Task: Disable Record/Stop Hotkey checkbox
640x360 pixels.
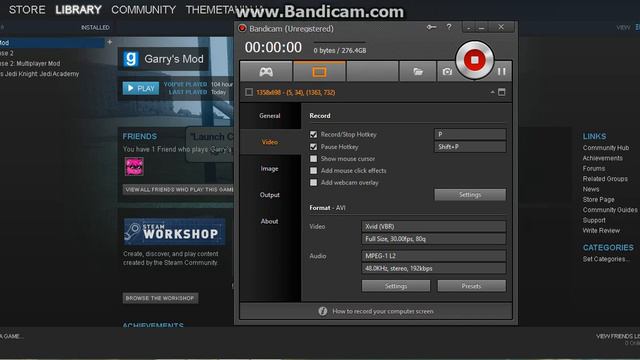Action: pyautogui.click(x=313, y=134)
